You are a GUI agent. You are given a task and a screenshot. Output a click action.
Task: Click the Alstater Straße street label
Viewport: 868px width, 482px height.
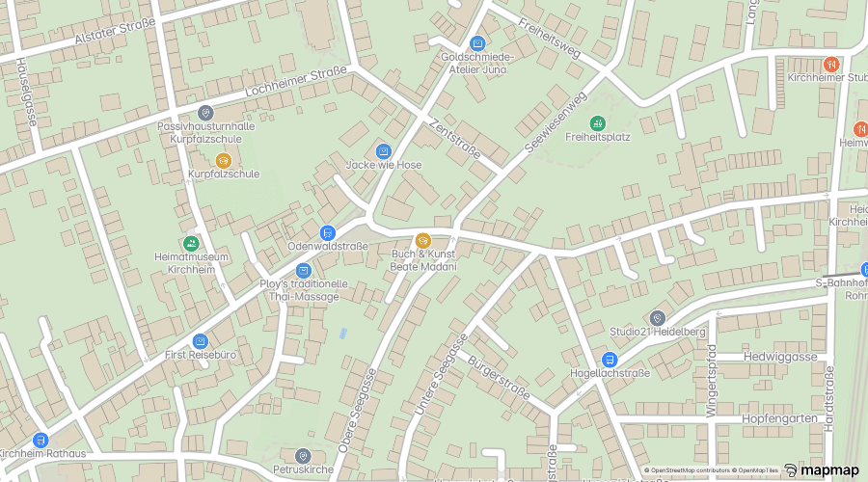point(115,31)
